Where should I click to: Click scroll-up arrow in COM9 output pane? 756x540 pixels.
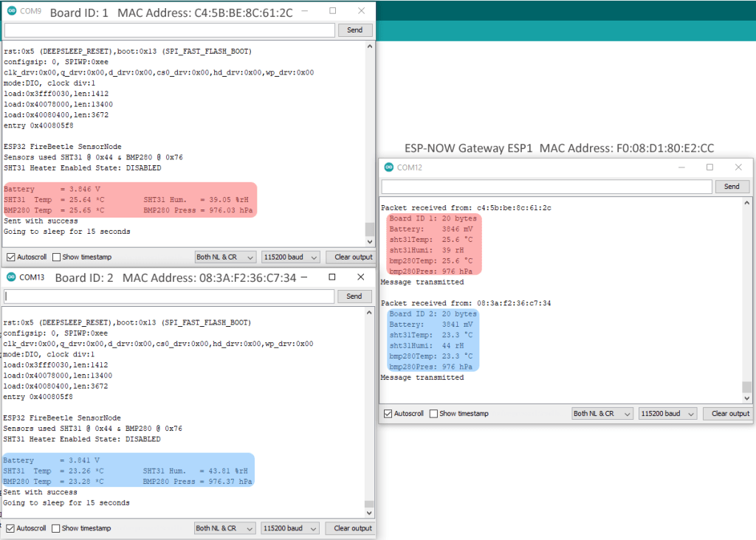point(370,46)
